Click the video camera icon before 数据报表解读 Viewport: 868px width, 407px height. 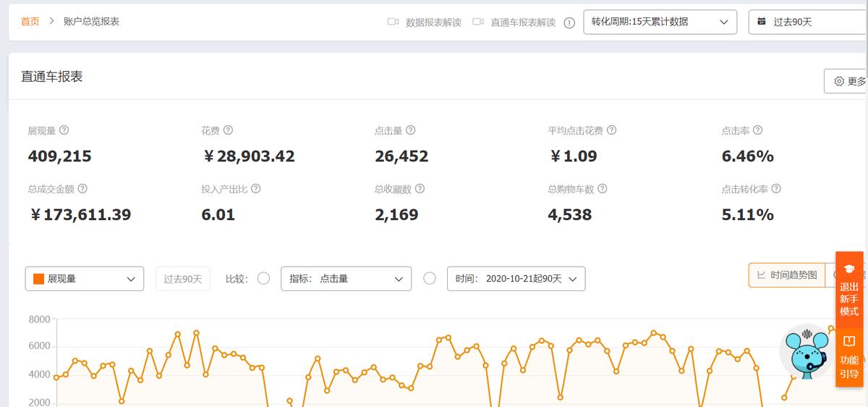(393, 22)
